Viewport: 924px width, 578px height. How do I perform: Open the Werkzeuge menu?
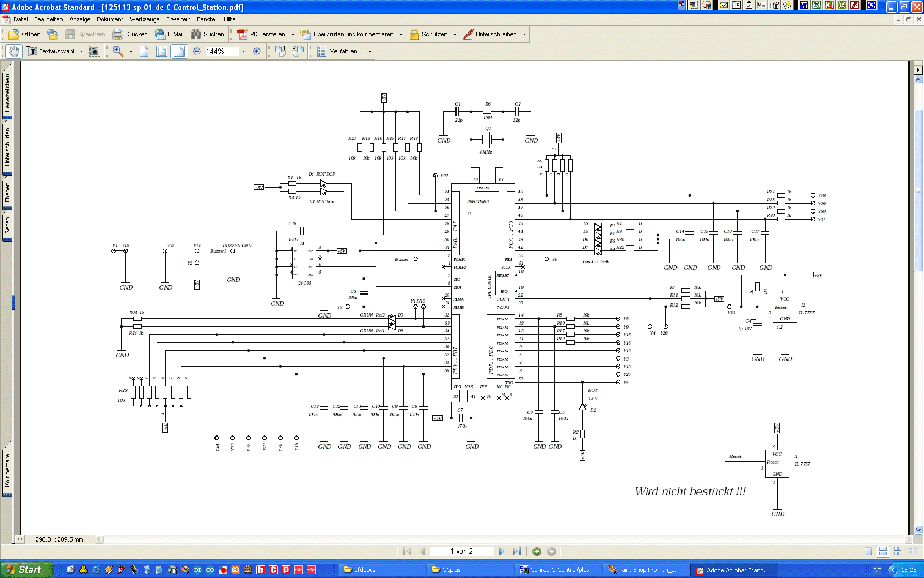145,19
